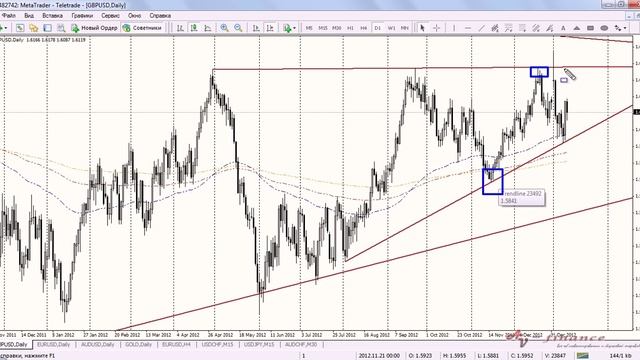Open the Market Watch window icon
Screen dimensions: 640x360
pos(20,28)
